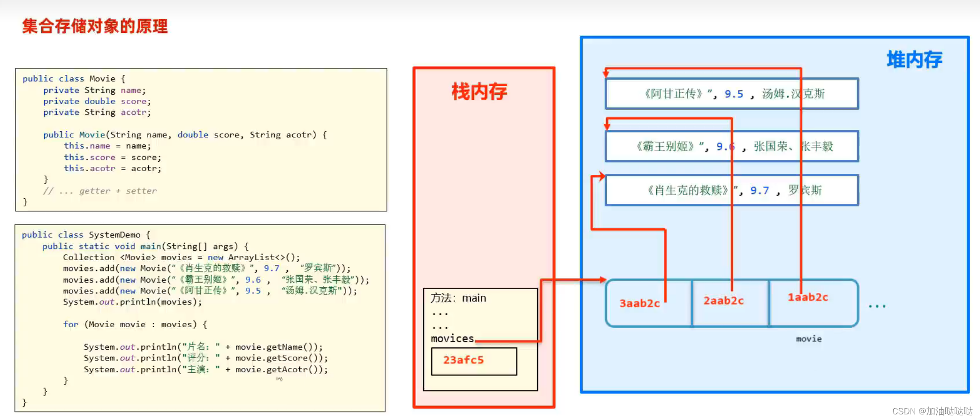The width and height of the screenshot is (980, 420).
Task: Click the println line with movie.getAcotr()
Action: pyautogui.click(x=206, y=369)
